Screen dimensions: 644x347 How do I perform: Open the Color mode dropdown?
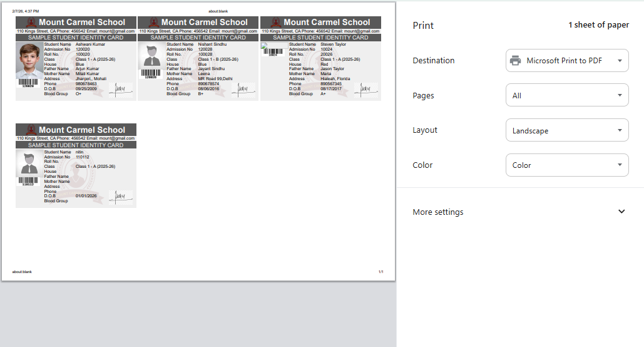[x=567, y=165]
